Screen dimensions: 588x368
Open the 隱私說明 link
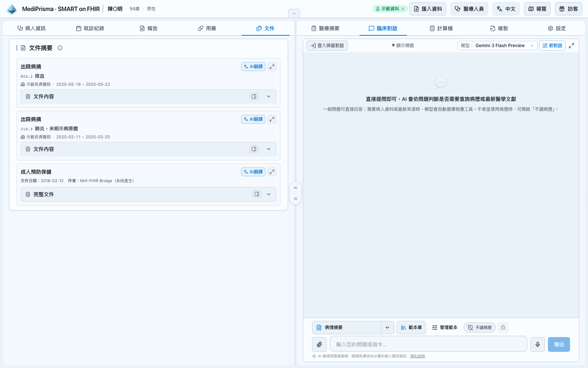pyautogui.click(x=417, y=356)
